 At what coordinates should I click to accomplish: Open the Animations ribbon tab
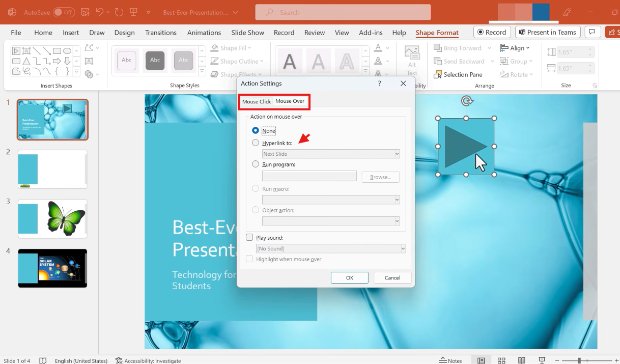pyautogui.click(x=204, y=33)
